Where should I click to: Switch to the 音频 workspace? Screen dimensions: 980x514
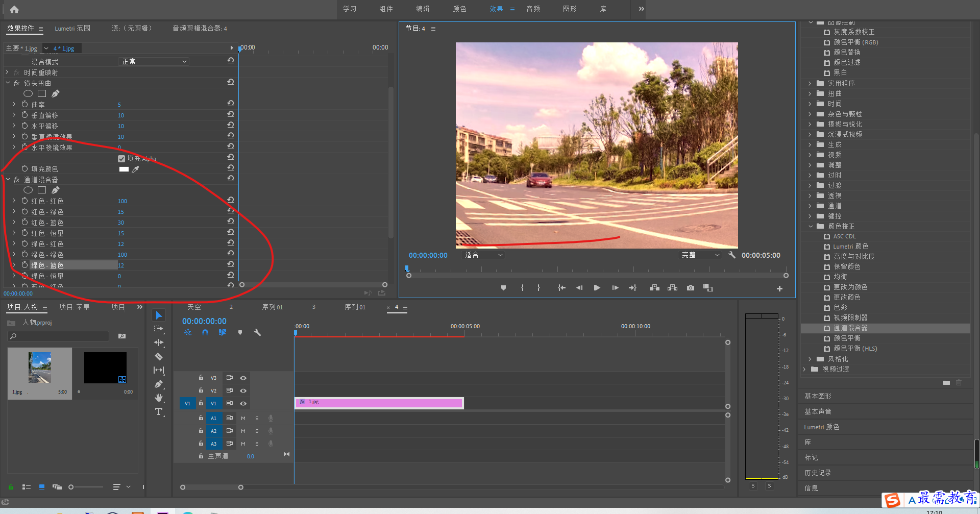[x=533, y=9]
